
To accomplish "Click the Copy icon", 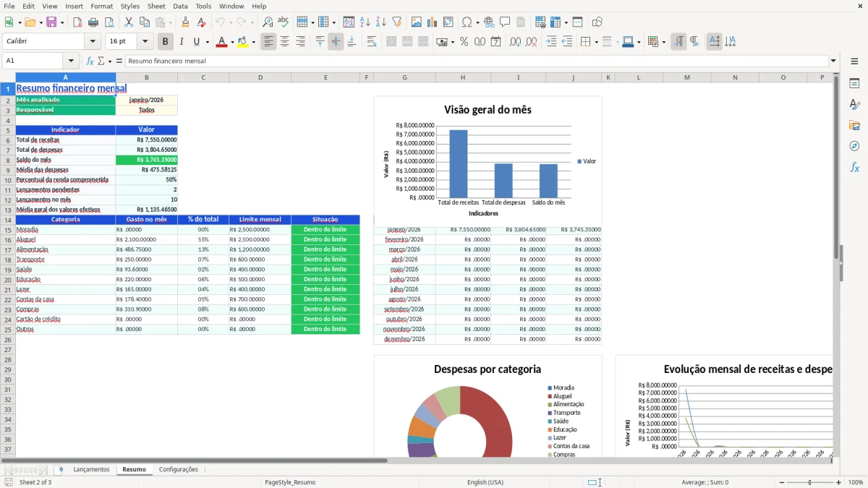I will pyautogui.click(x=145, y=22).
